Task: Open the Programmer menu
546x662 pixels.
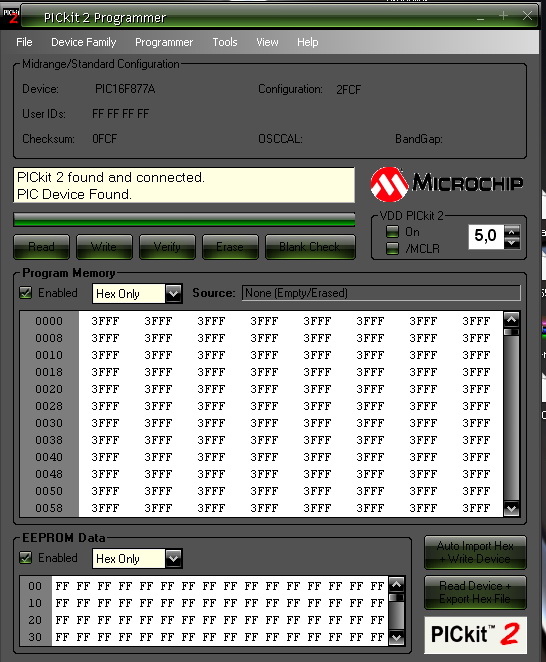Action: [164, 42]
